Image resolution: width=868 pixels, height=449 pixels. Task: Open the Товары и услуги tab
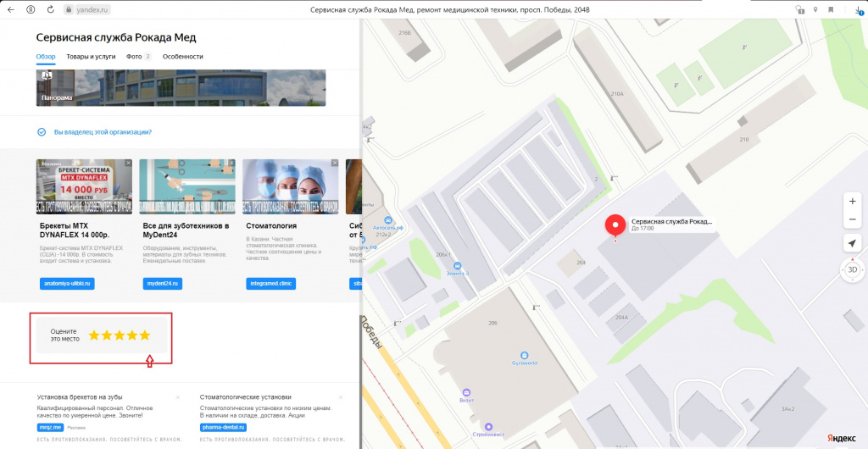tap(91, 57)
